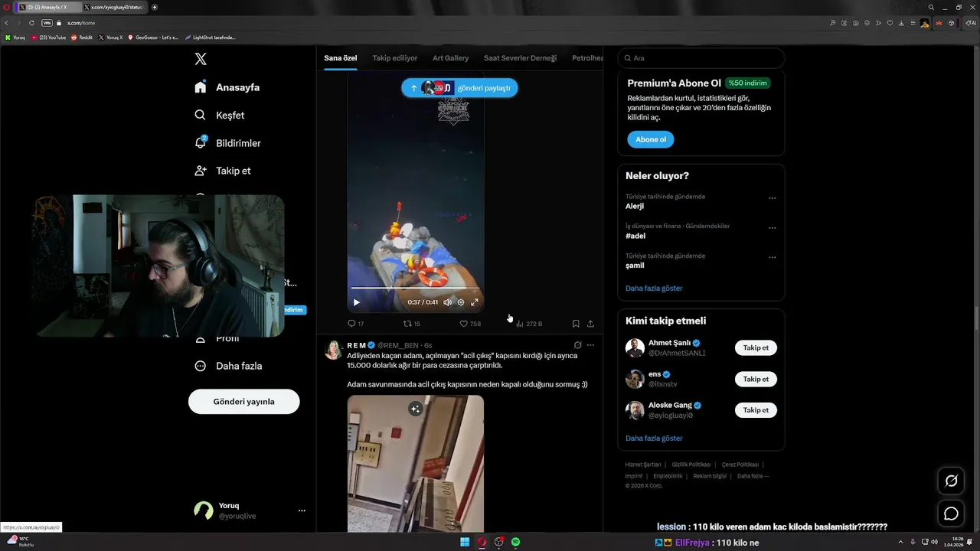Mute the video sound

point(448,302)
